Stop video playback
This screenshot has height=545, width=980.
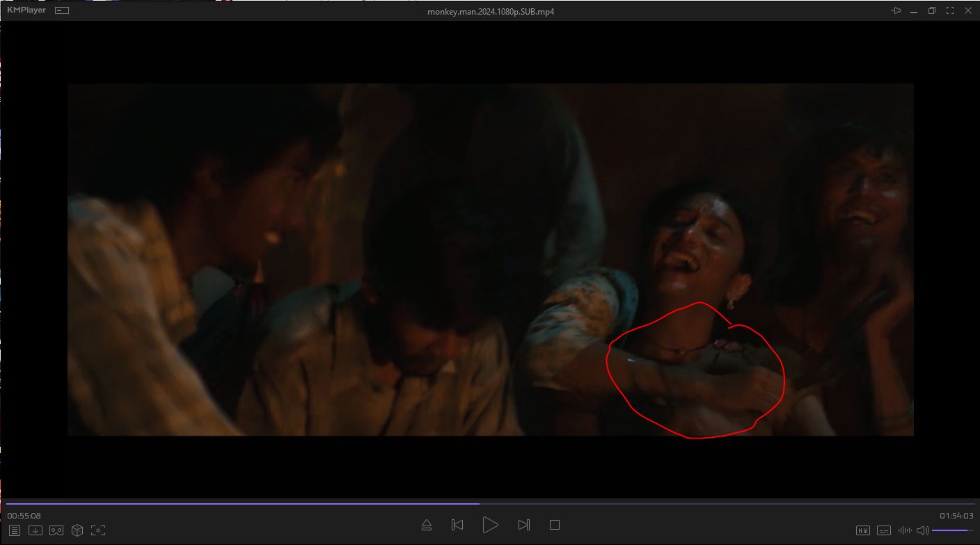coord(555,525)
